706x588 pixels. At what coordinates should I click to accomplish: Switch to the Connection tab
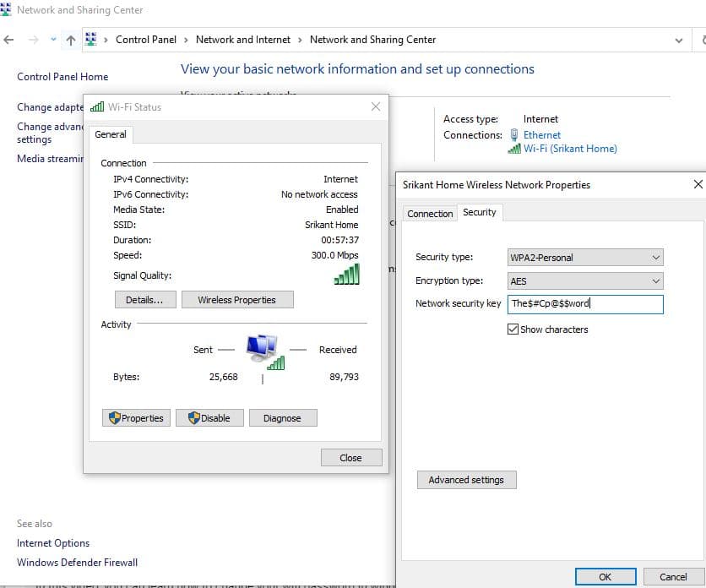430,214
